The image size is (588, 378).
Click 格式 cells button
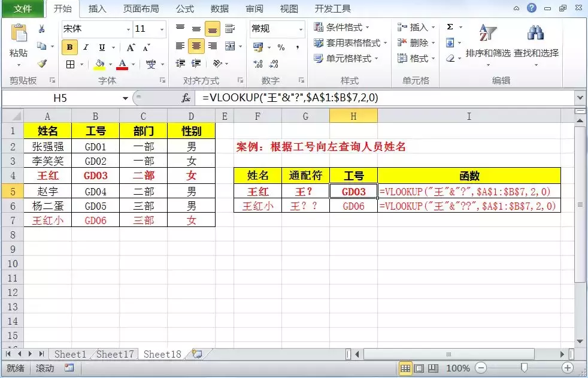click(x=416, y=59)
